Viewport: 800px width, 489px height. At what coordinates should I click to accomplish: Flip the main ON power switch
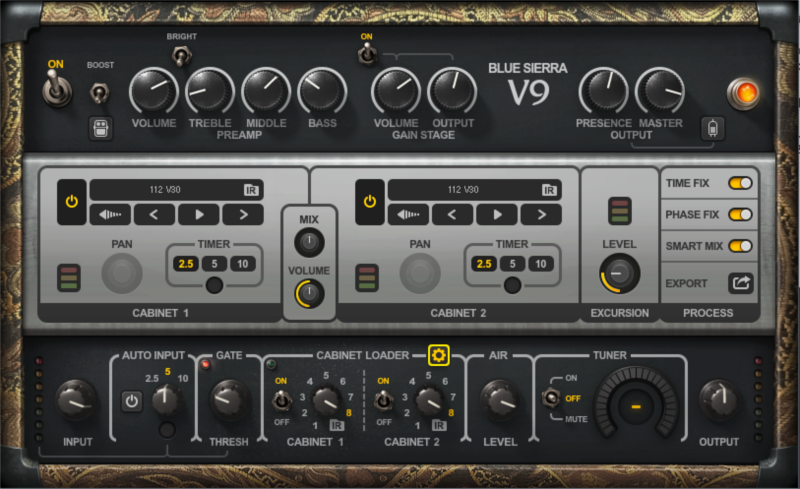56,89
